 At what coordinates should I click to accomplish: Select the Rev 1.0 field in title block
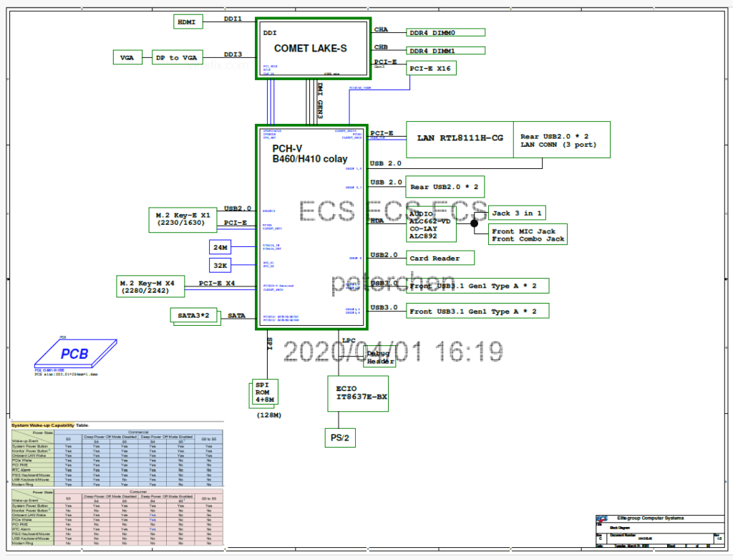click(718, 537)
